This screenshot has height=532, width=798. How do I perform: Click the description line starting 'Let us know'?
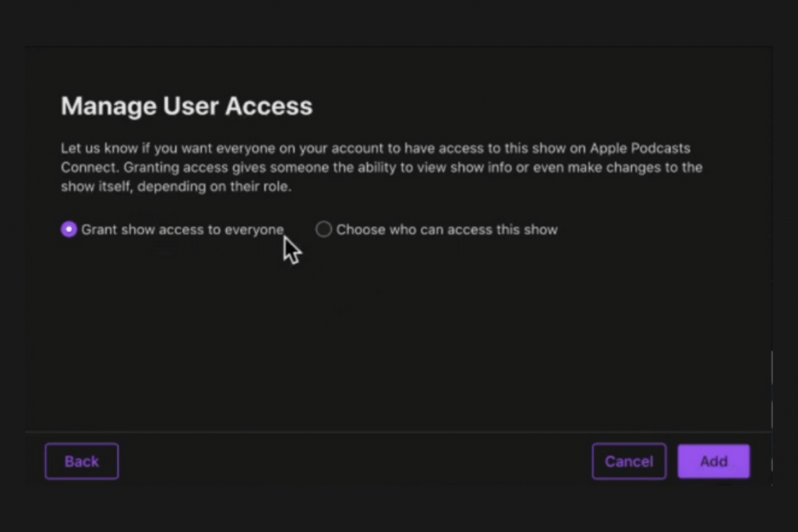click(x=376, y=148)
